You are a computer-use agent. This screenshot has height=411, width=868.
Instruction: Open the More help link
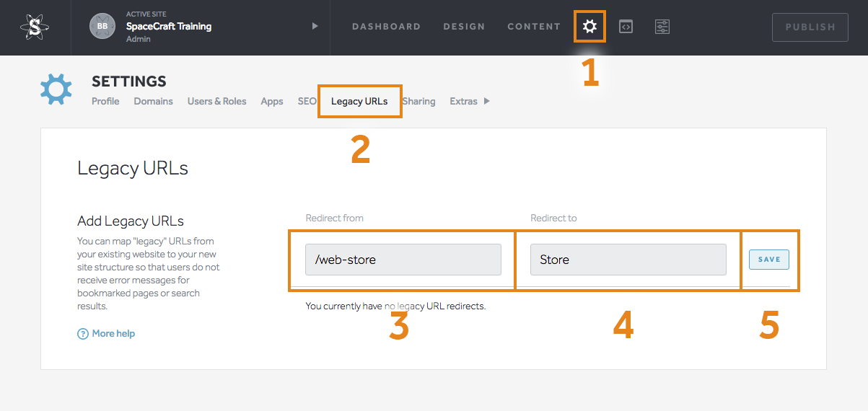[113, 334]
